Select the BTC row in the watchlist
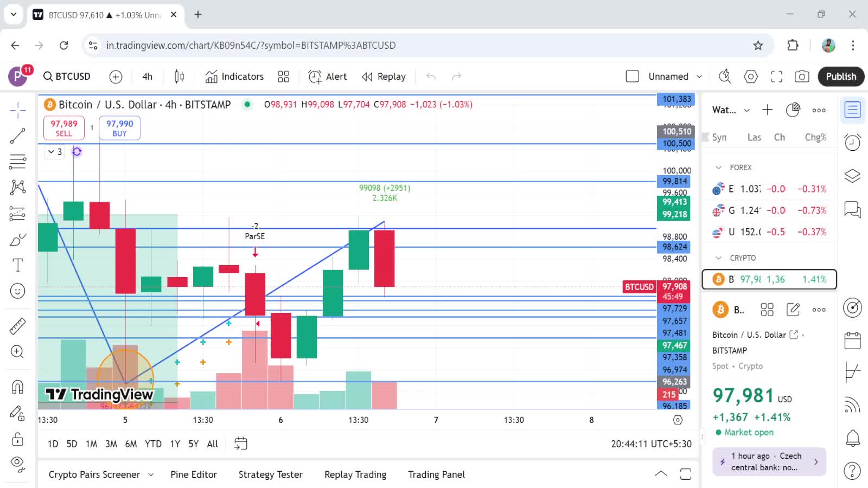868x488 pixels. click(769, 279)
